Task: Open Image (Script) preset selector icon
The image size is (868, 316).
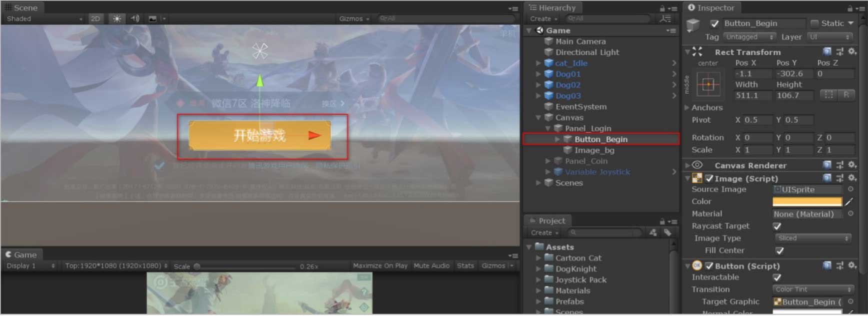Action: point(839,178)
